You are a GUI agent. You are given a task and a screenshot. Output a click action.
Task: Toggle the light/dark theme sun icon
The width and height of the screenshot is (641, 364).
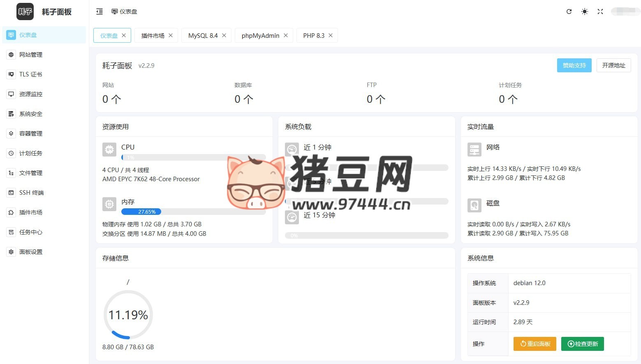[585, 12]
